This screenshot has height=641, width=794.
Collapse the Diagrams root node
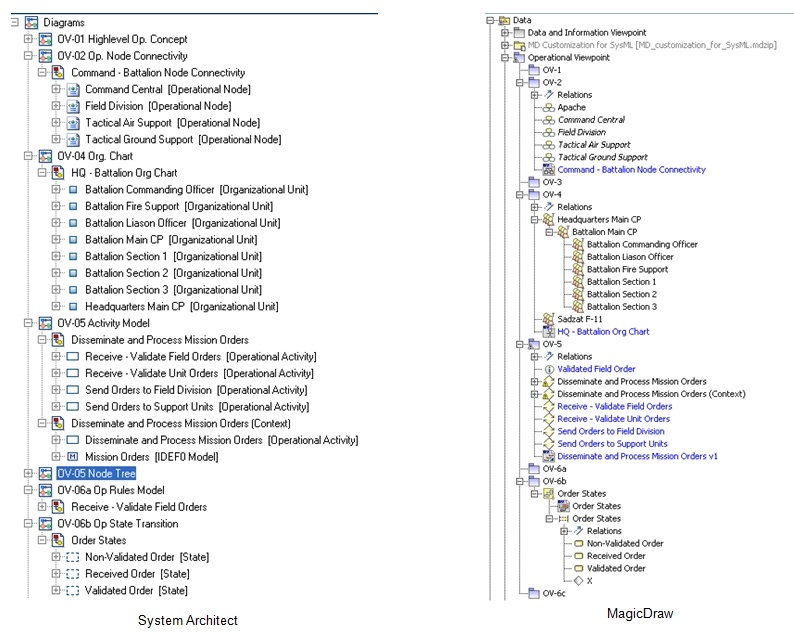15,22
